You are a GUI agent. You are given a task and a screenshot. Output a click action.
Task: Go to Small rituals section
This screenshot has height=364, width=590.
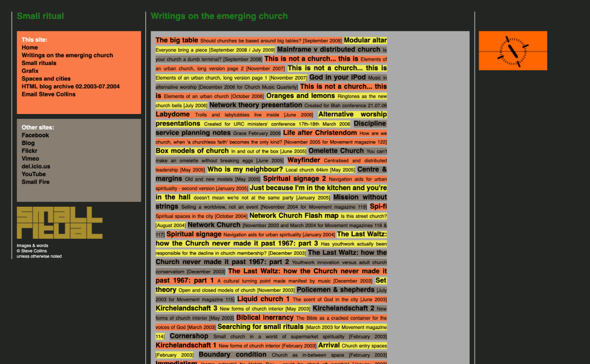point(39,63)
